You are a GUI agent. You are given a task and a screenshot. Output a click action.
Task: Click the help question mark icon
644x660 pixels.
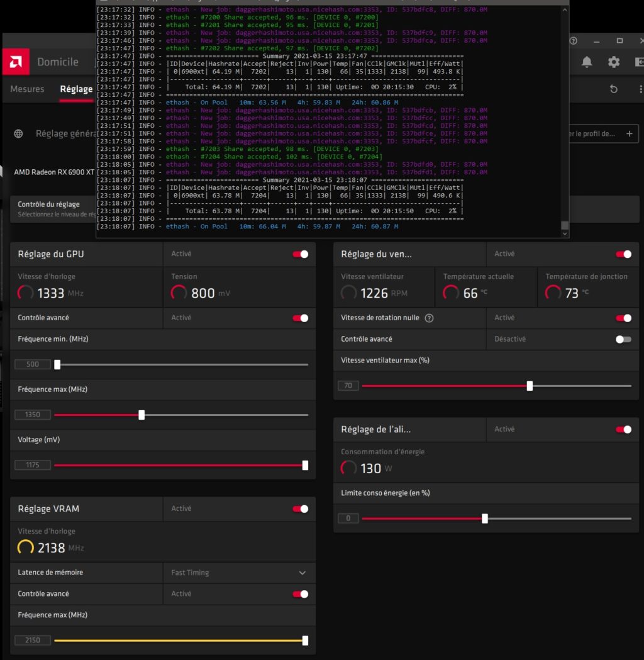pyautogui.click(x=573, y=41)
